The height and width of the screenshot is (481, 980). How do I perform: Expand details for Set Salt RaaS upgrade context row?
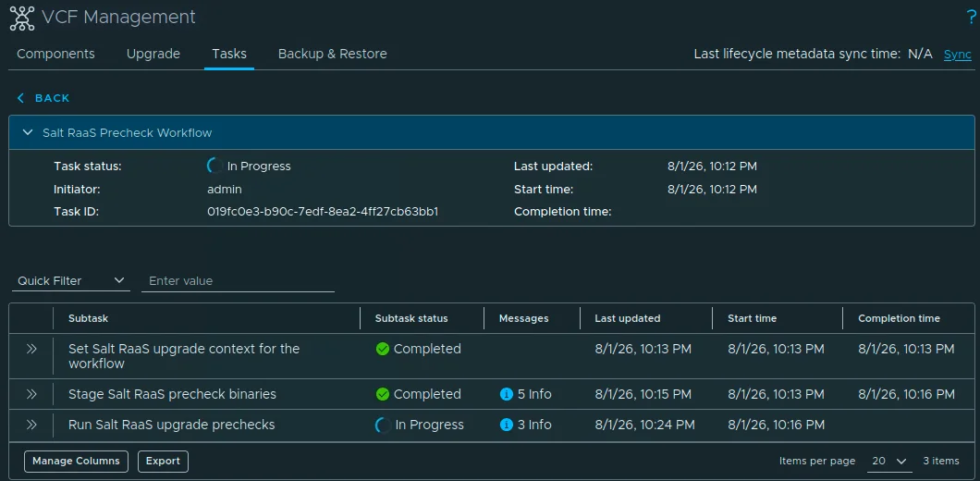pyautogui.click(x=31, y=349)
